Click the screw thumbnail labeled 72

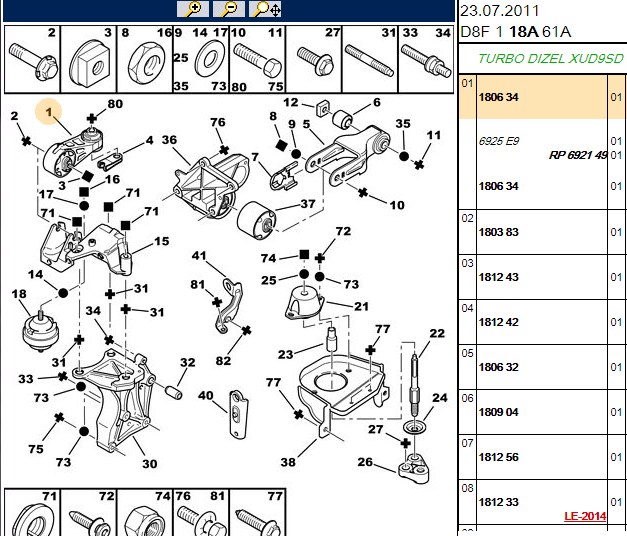(89, 512)
